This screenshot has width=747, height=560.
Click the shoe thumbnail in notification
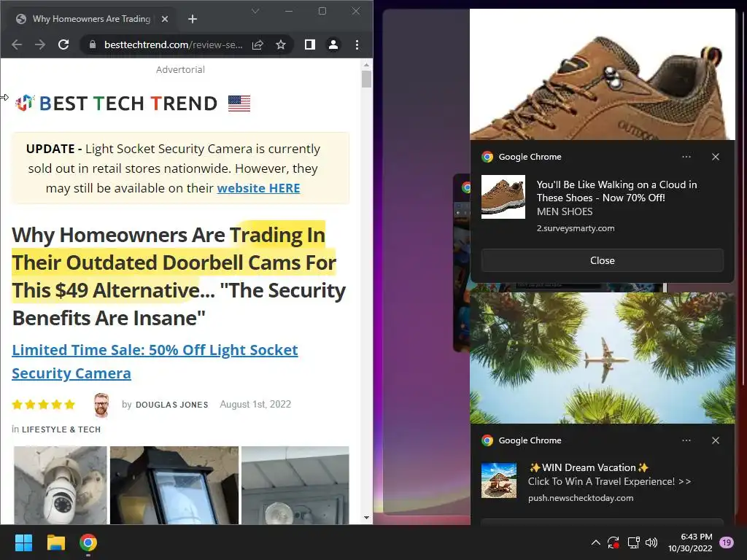coord(503,197)
